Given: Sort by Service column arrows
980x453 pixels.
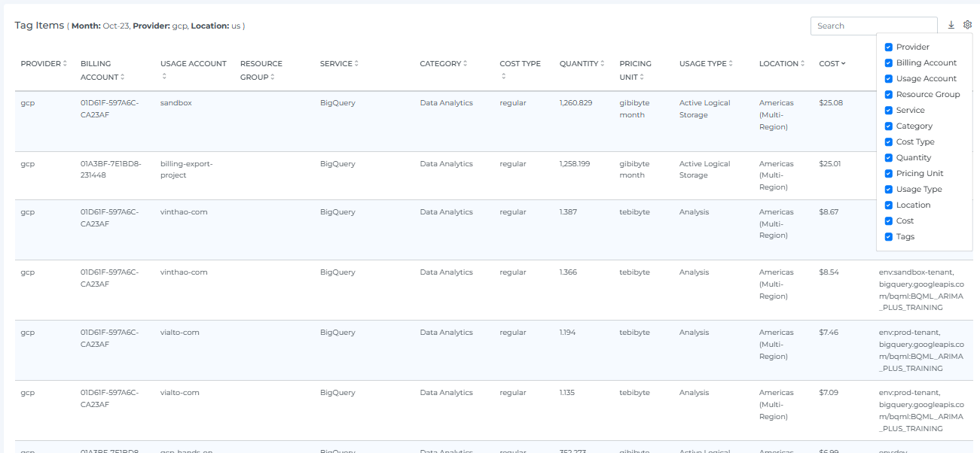Looking at the screenshot, I should (356, 64).
